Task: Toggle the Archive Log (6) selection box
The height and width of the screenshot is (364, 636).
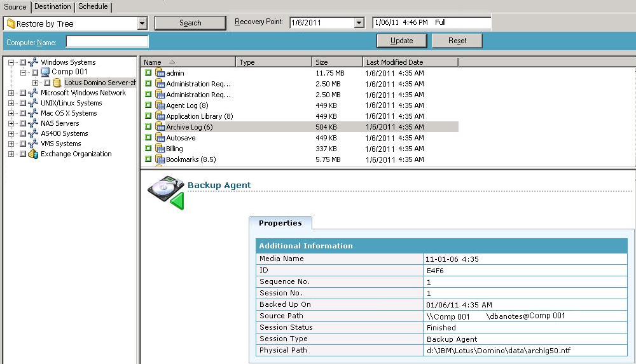Action: [148, 127]
